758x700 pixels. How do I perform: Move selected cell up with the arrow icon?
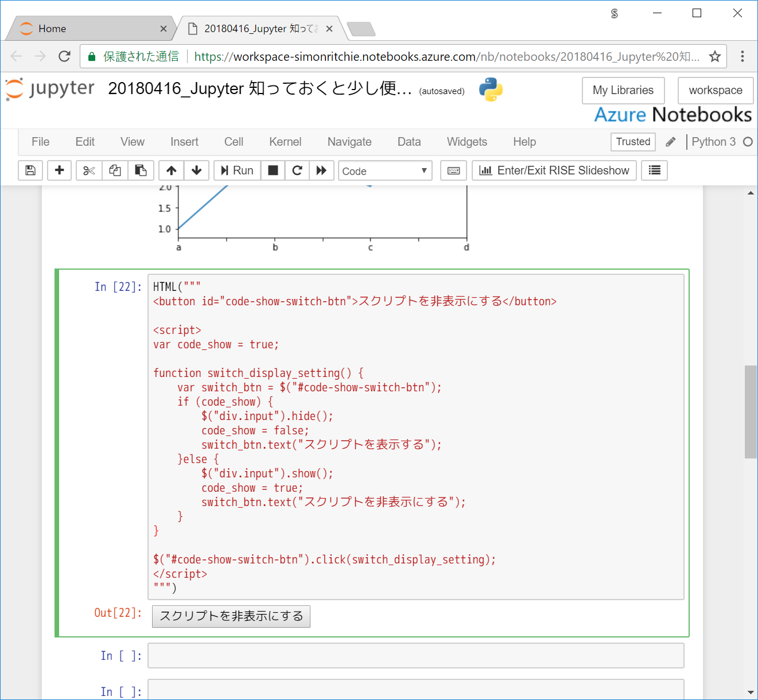tap(171, 170)
